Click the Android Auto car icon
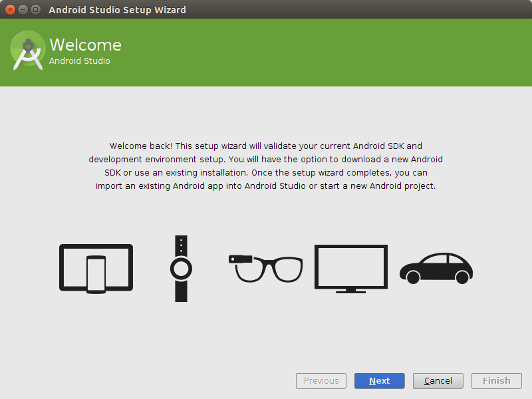This screenshot has height=399, width=532. click(x=436, y=268)
